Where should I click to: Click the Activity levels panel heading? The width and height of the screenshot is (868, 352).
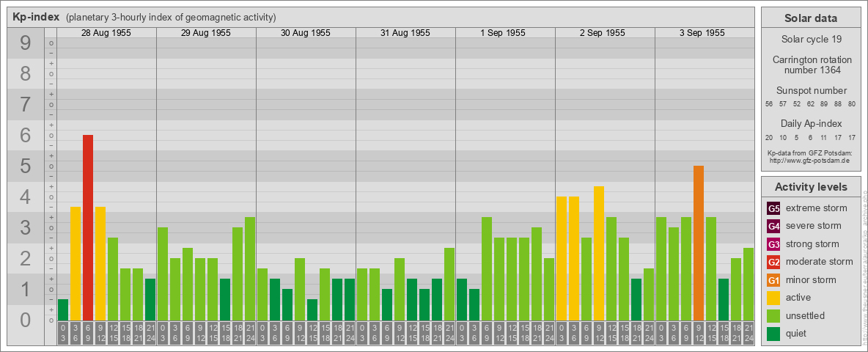coord(810,187)
